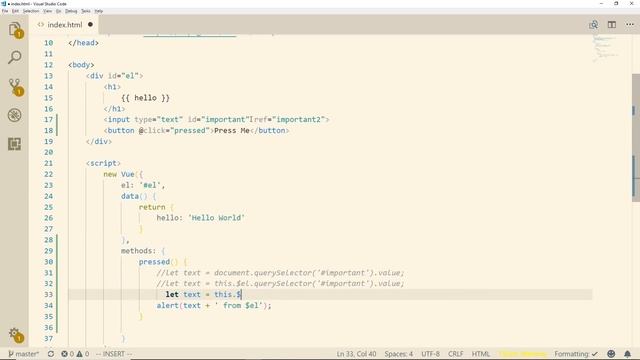Image resolution: width=640 pixels, height=360 pixels.
Task: Open the Debug menu
Action: (x=71, y=11)
